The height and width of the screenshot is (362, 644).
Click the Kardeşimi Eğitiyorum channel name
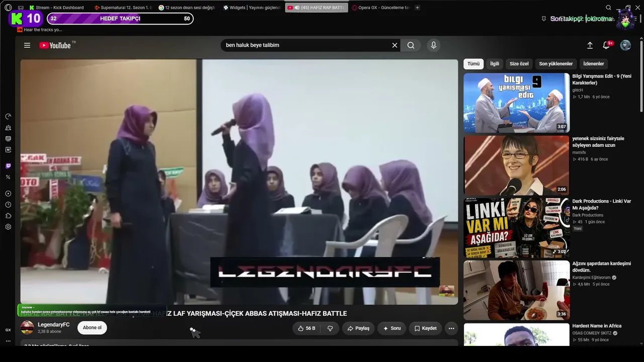click(591, 278)
